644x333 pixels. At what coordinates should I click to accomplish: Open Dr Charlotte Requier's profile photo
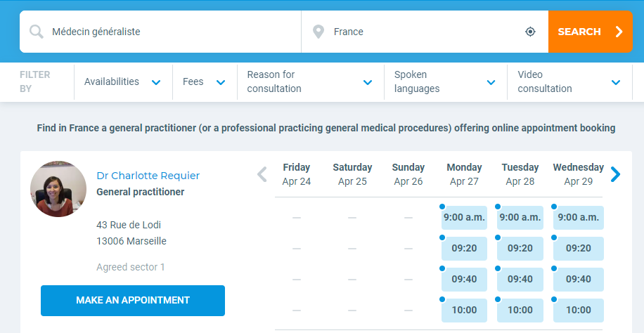click(x=58, y=189)
